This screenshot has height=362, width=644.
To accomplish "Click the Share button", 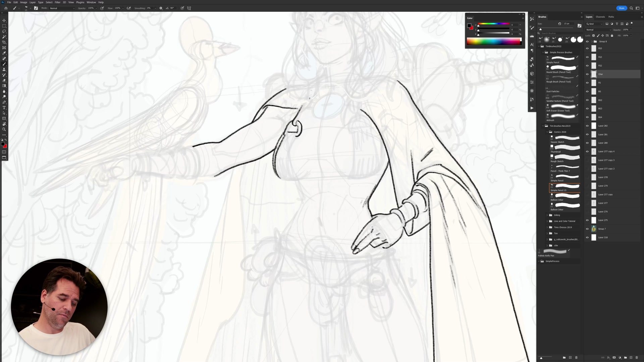I will [621, 8].
